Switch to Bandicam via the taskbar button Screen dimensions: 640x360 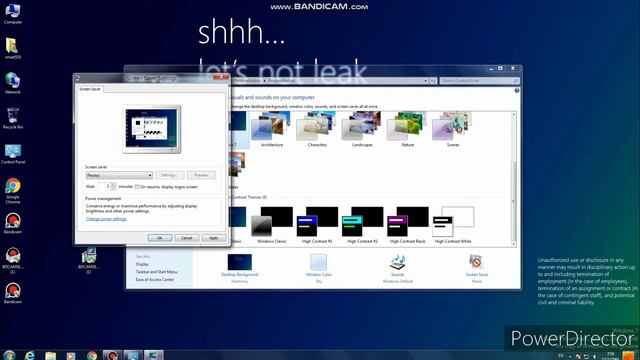point(112,355)
